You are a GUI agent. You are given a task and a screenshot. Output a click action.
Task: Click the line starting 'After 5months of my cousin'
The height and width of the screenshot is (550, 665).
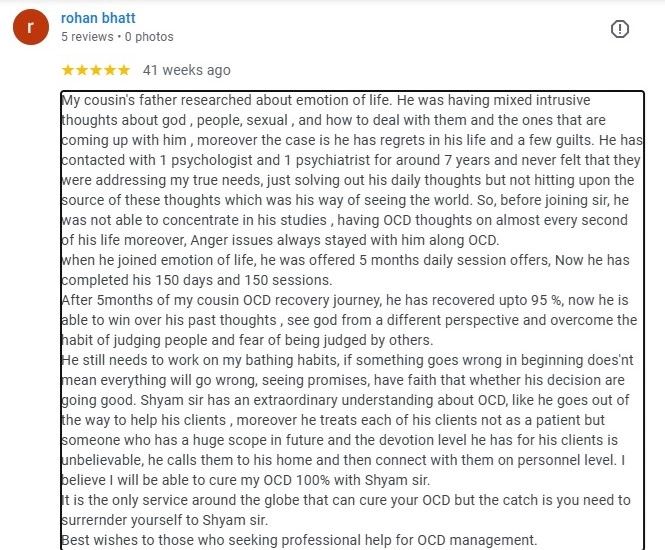[345, 300]
